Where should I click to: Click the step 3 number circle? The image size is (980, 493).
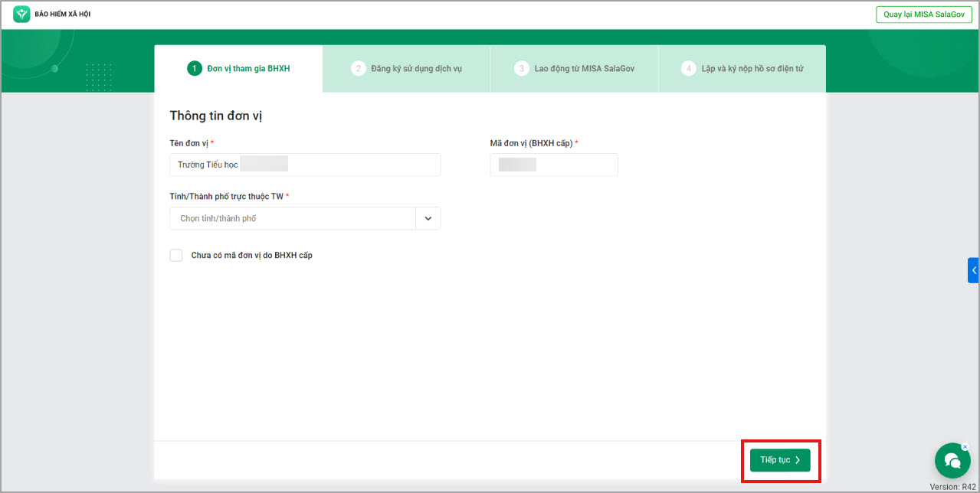pyautogui.click(x=521, y=69)
